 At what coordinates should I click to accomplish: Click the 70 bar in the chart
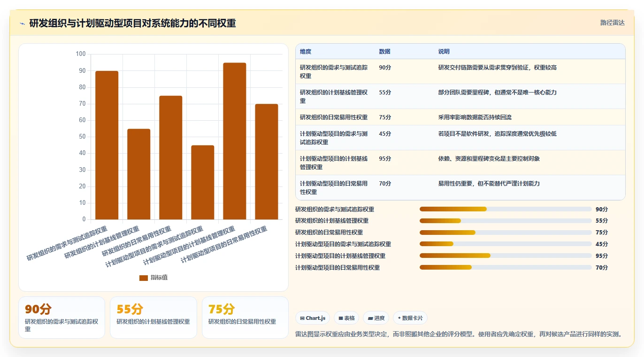[267, 162]
